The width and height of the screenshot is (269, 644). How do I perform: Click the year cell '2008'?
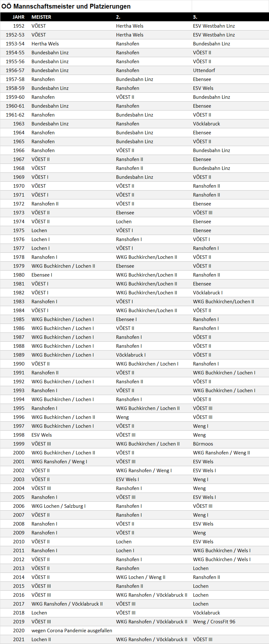(x=19, y=524)
